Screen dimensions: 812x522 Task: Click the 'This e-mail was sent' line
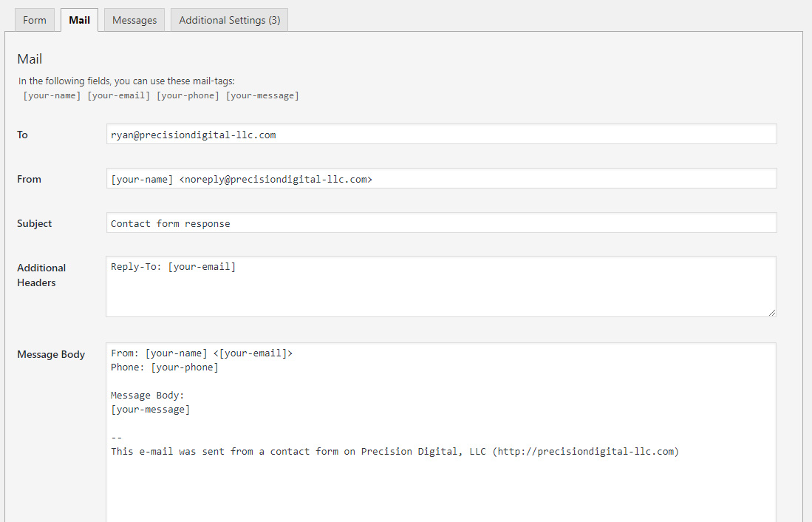point(395,452)
